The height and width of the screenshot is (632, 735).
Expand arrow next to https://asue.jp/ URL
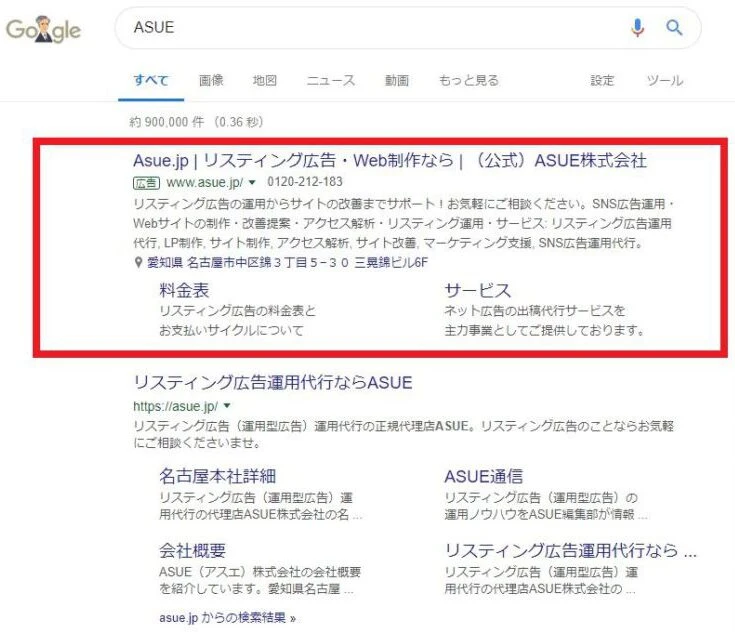(227, 406)
